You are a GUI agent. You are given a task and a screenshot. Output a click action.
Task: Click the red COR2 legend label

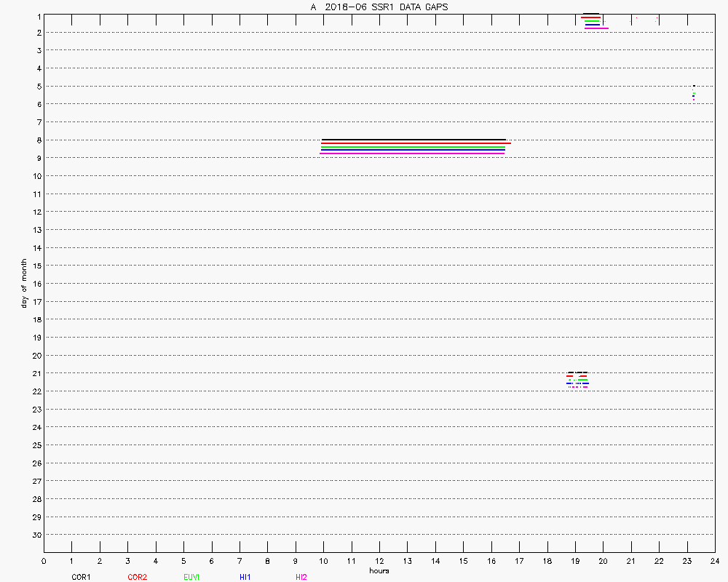(137, 577)
